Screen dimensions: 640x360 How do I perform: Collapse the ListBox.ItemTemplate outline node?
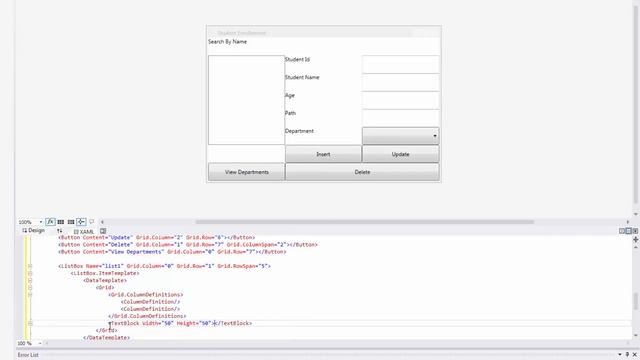30,273
